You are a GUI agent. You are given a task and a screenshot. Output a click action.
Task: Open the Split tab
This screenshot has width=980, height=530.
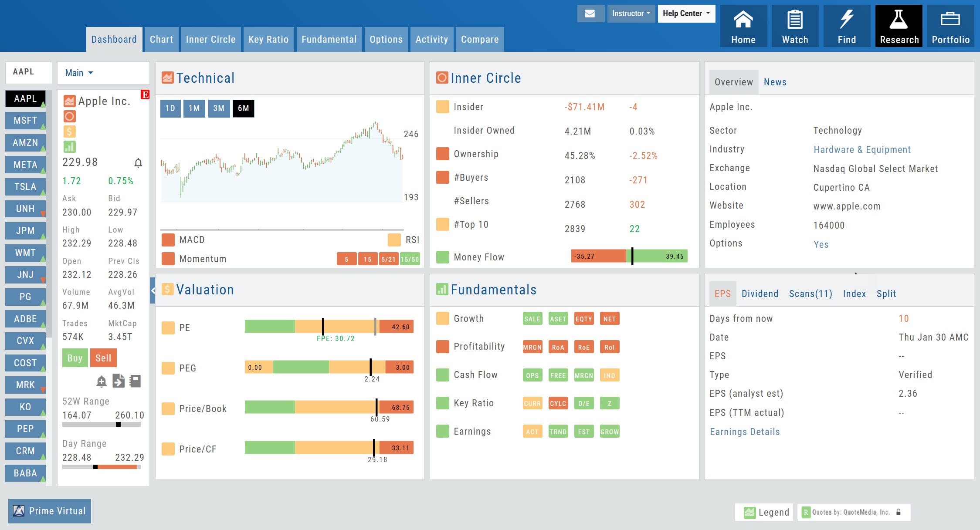(x=886, y=294)
